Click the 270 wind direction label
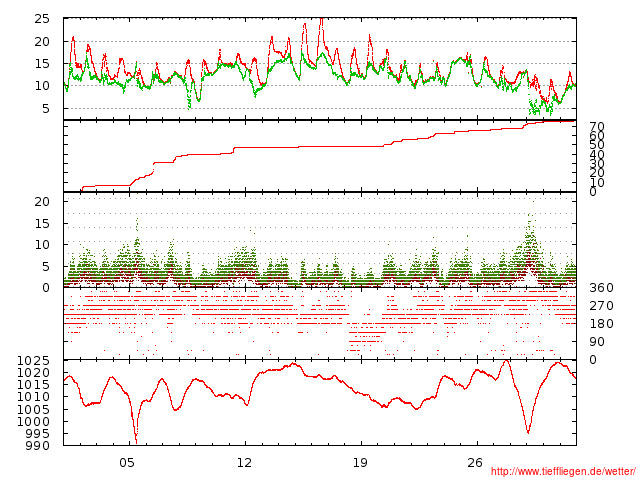The width and height of the screenshot is (640, 480). click(x=601, y=306)
